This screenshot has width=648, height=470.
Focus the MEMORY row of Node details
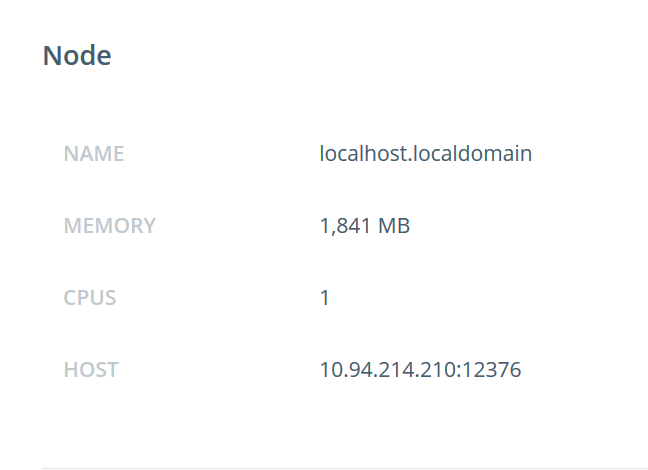[345, 226]
